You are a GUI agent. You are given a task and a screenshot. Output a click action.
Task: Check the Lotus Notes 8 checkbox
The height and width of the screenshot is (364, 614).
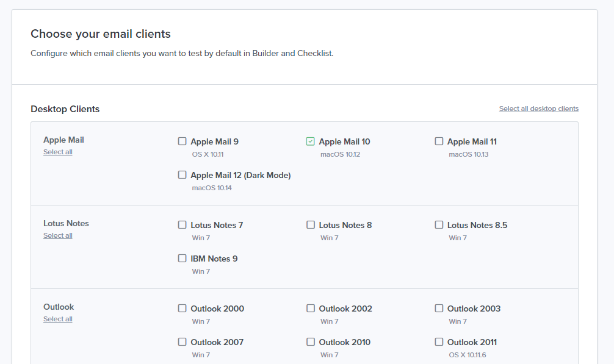(310, 225)
